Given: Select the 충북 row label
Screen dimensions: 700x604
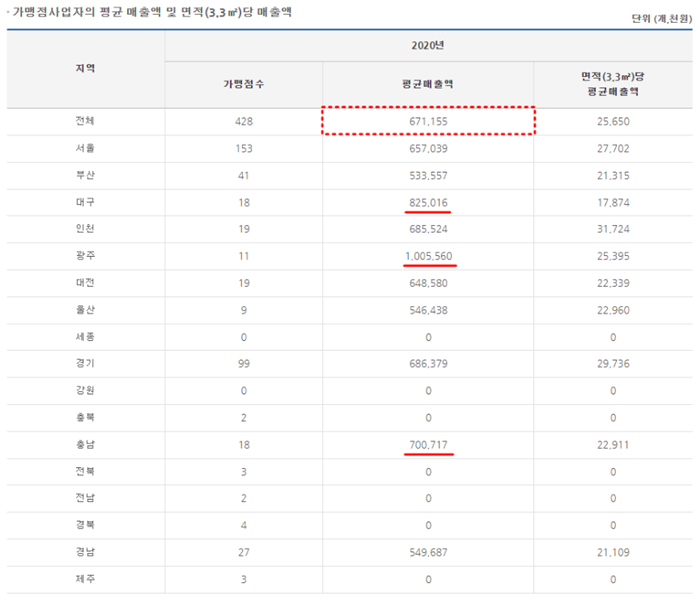Looking at the screenshot, I should [x=85, y=417].
